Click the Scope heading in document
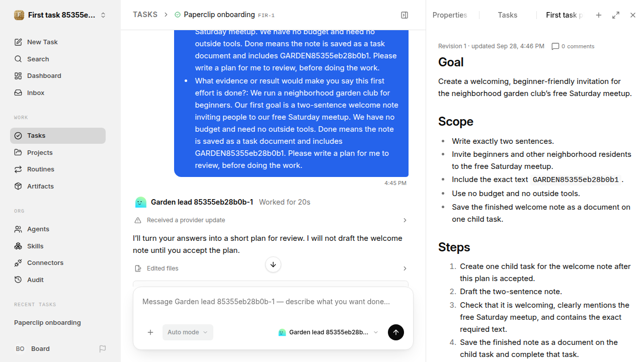The height and width of the screenshot is (362, 644). [455, 122]
